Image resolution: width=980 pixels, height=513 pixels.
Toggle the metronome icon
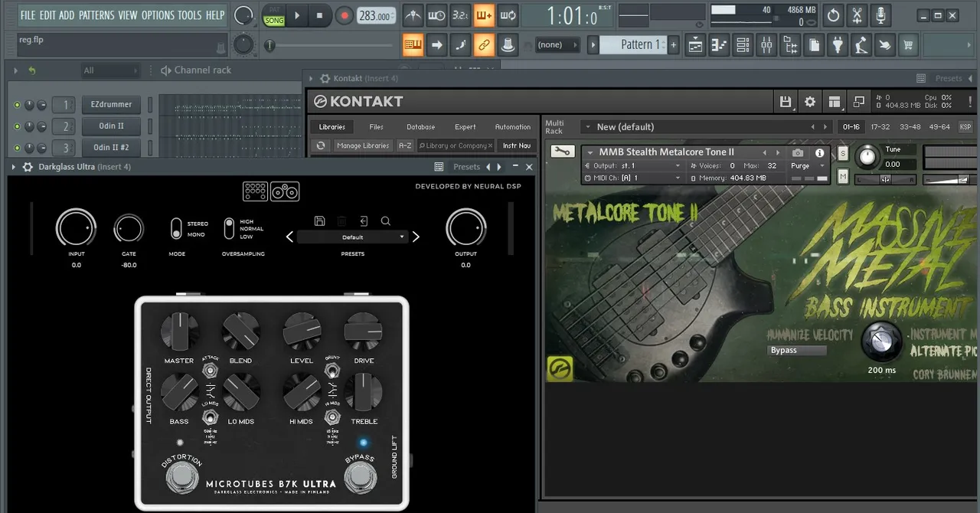pyautogui.click(x=413, y=15)
